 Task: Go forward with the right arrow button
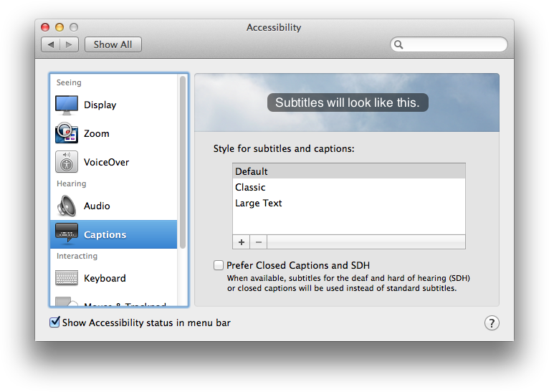click(x=70, y=44)
